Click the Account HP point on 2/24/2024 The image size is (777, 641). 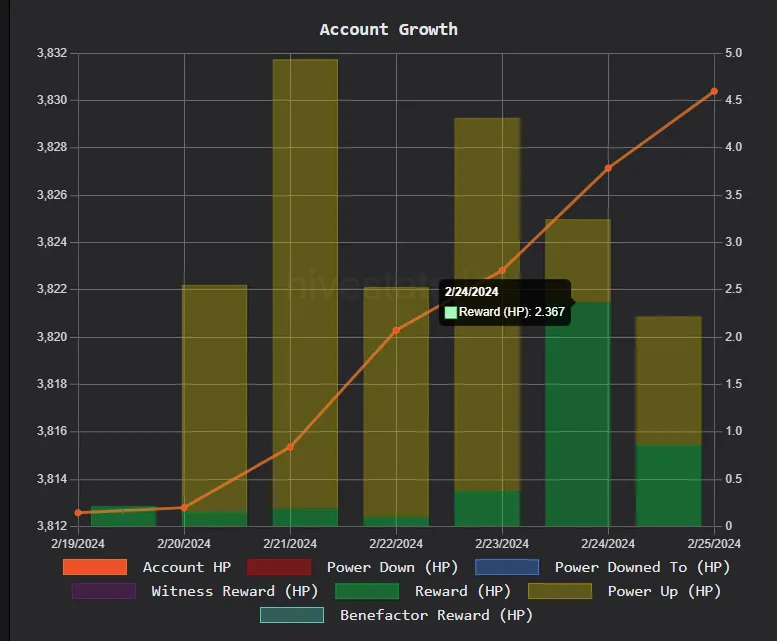tap(609, 168)
